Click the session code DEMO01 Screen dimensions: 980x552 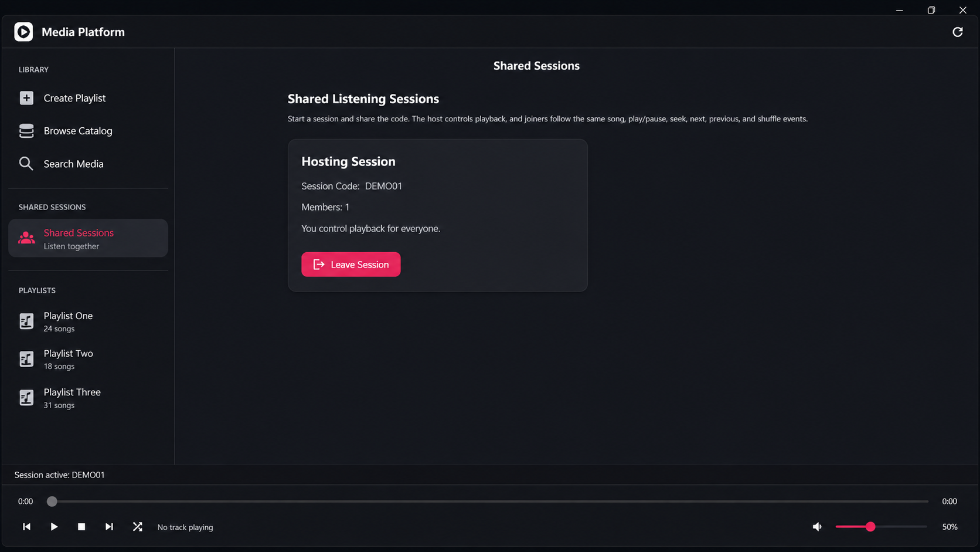pyautogui.click(x=383, y=186)
